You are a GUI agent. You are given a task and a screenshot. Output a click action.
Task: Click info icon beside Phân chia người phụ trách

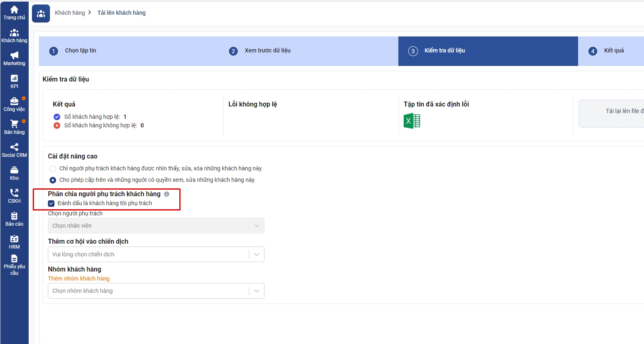[167, 194]
